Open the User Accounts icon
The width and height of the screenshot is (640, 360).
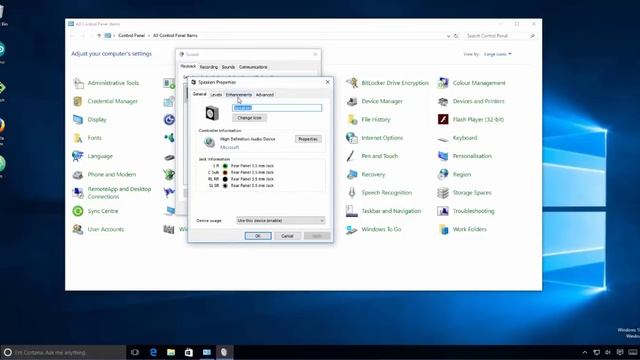[78, 229]
